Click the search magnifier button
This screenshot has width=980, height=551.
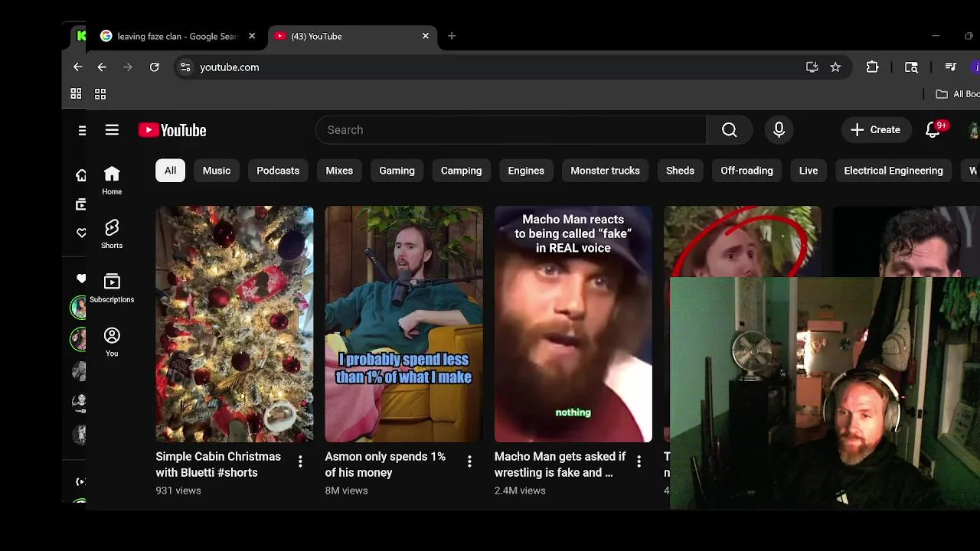[730, 130]
